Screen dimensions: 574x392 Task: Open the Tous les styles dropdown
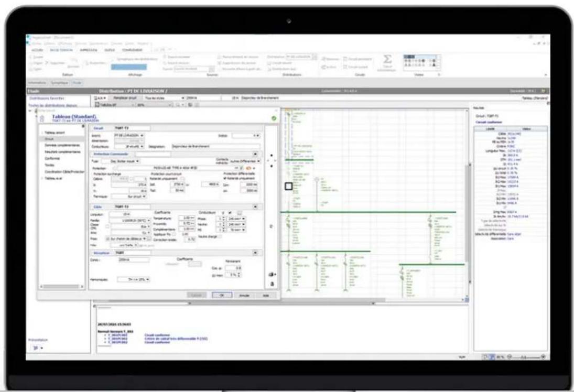pyautogui.click(x=164, y=98)
